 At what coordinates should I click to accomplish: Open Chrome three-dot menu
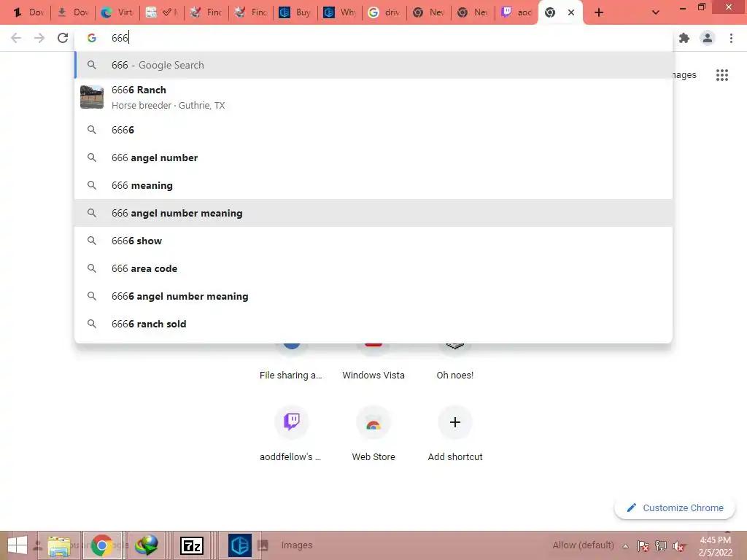pyautogui.click(x=731, y=38)
